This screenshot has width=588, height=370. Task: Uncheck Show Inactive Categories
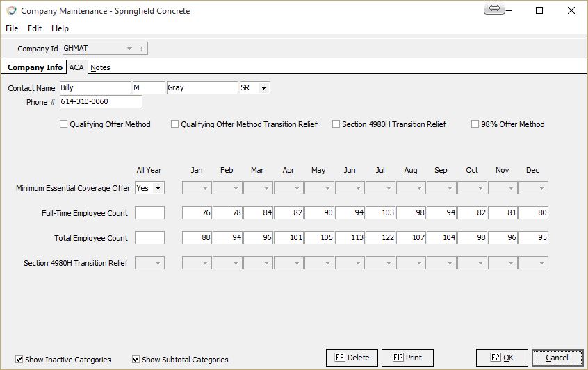click(19, 360)
